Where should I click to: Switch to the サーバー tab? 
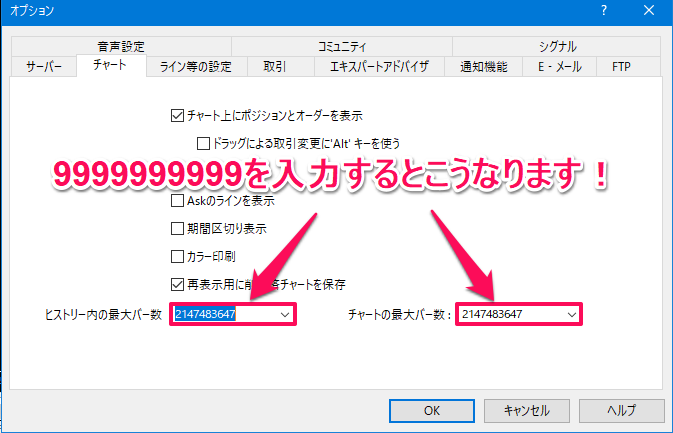click(44, 67)
